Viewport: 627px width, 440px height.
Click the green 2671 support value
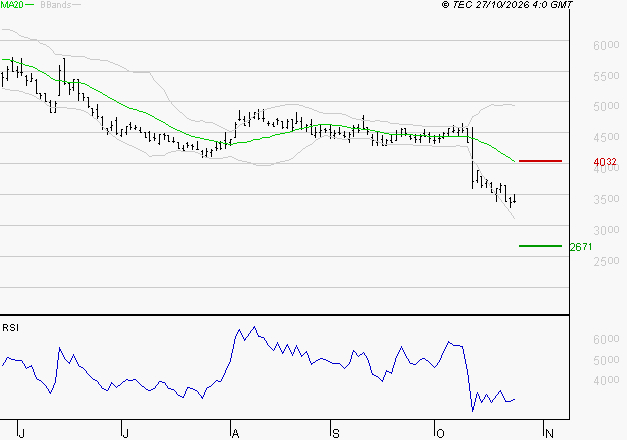point(581,247)
